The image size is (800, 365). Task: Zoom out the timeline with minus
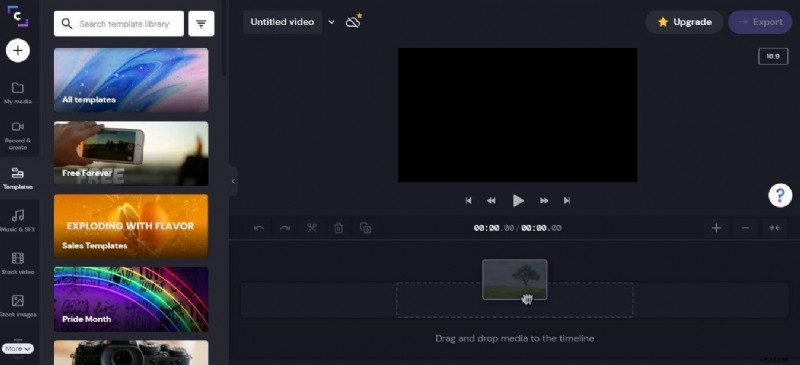point(745,228)
